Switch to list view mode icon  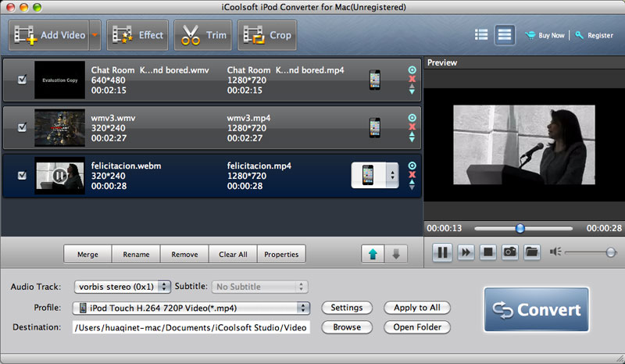481,35
